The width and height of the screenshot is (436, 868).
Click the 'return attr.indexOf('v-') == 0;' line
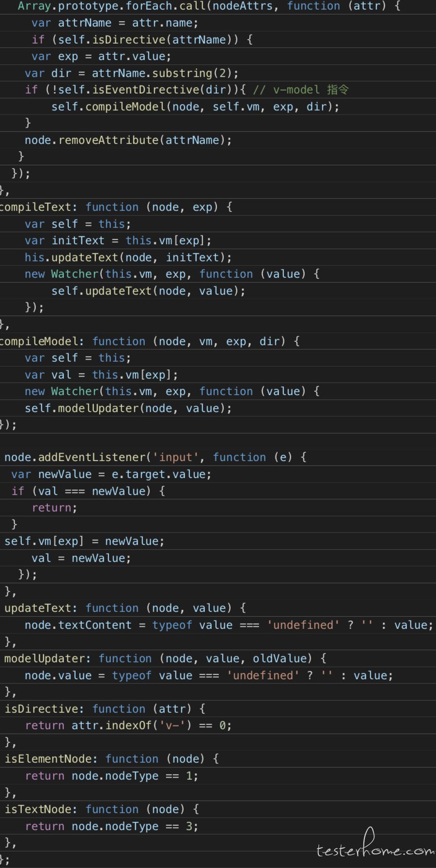point(128,725)
